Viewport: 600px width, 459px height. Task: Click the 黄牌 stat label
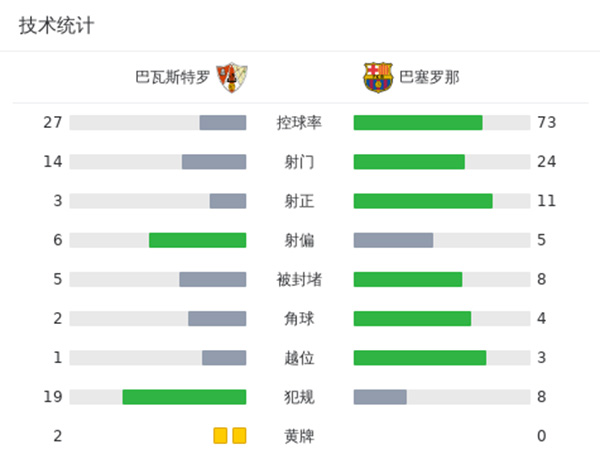pyautogui.click(x=299, y=436)
